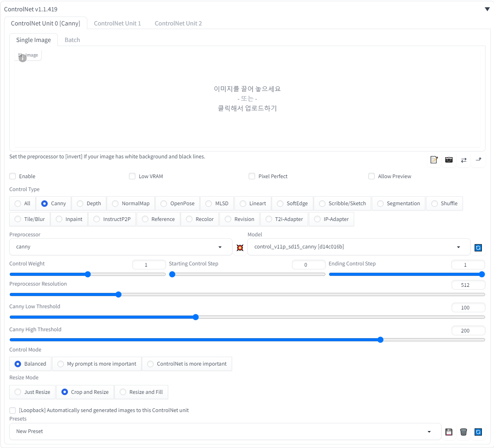Choose ControlNet is more important

tap(187, 364)
